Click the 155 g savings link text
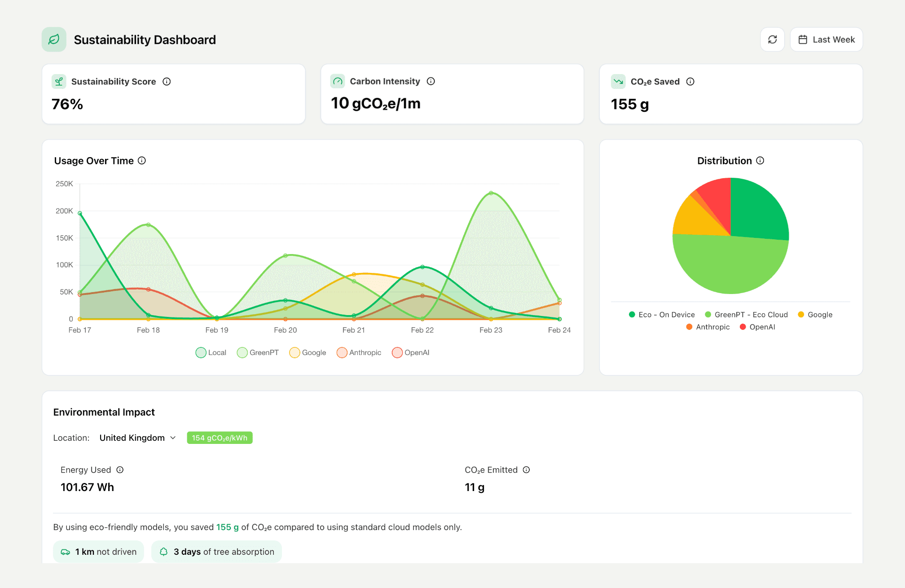Image resolution: width=905 pixels, height=588 pixels. (x=227, y=527)
